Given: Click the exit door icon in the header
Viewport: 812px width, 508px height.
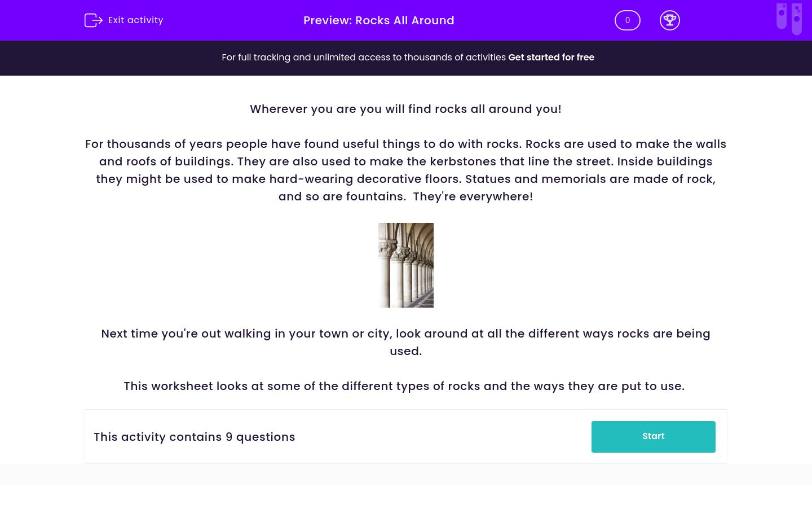Looking at the screenshot, I should 94,20.
